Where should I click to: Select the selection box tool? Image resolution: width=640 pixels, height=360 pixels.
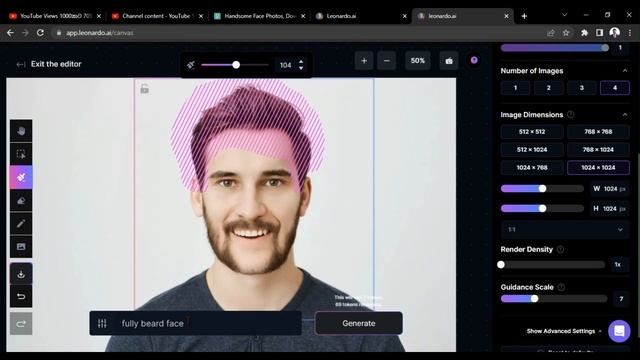pyautogui.click(x=21, y=154)
